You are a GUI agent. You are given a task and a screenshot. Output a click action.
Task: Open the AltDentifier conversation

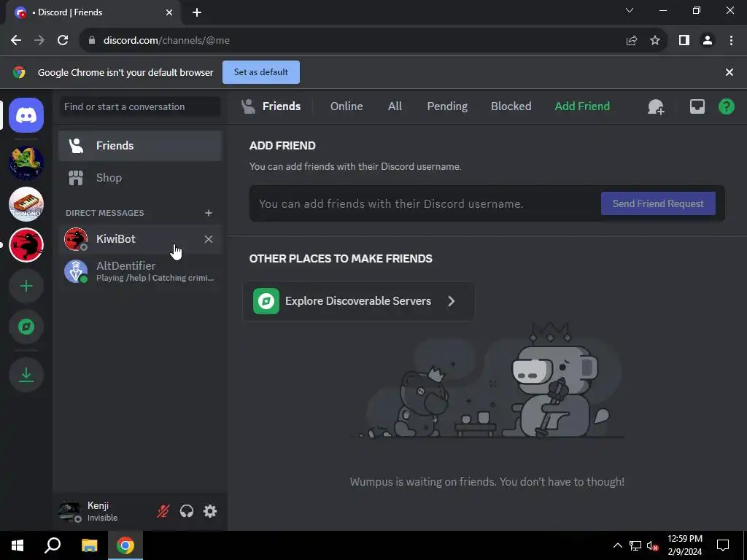140,271
